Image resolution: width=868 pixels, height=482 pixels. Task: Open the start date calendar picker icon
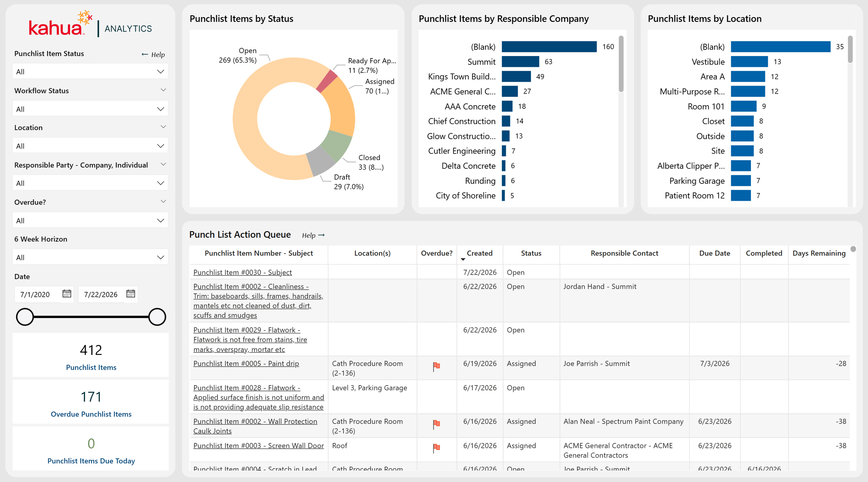click(67, 294)
